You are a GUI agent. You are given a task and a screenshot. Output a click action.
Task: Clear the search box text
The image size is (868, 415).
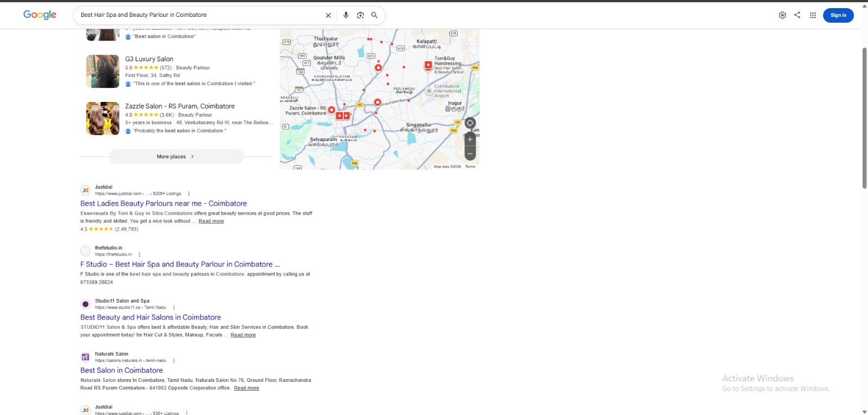(x=328, y=15)
